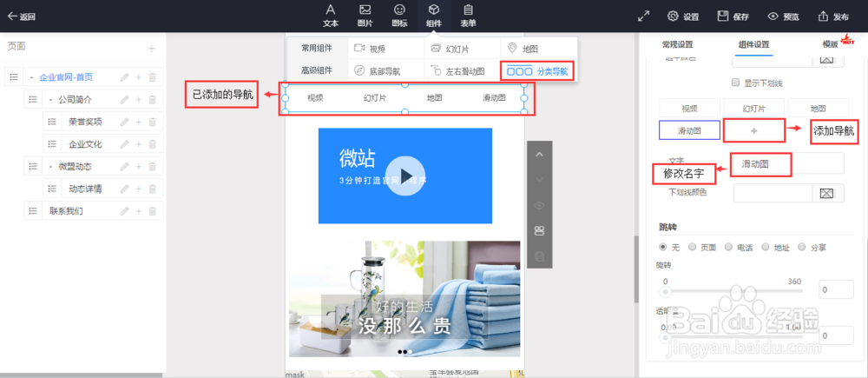
Task: Select the 企业文化 page
Action: click(85, 144)
